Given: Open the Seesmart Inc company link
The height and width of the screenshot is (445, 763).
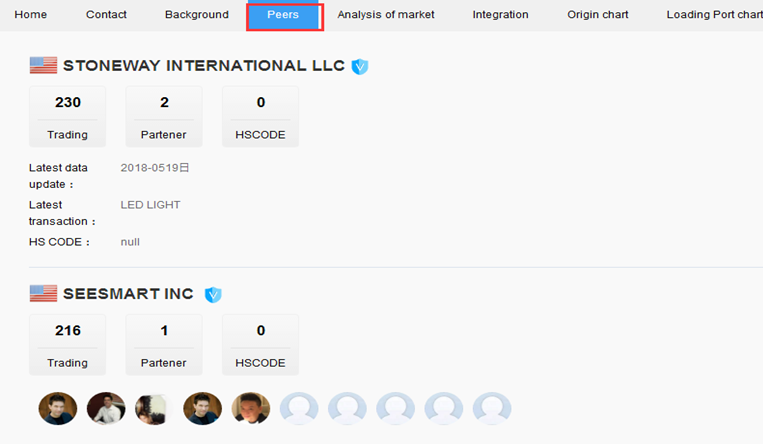Looking at the screenshot, I should 128,294.
